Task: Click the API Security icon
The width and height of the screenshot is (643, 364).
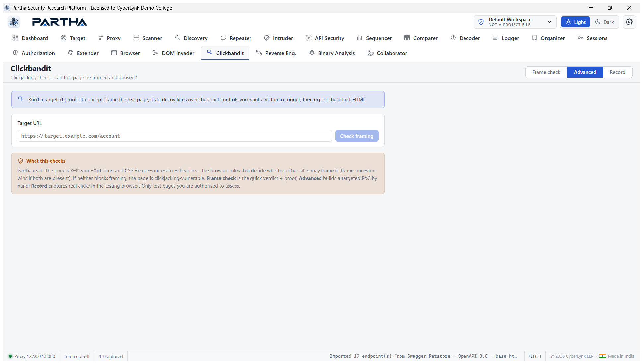Action: point(309,38)
